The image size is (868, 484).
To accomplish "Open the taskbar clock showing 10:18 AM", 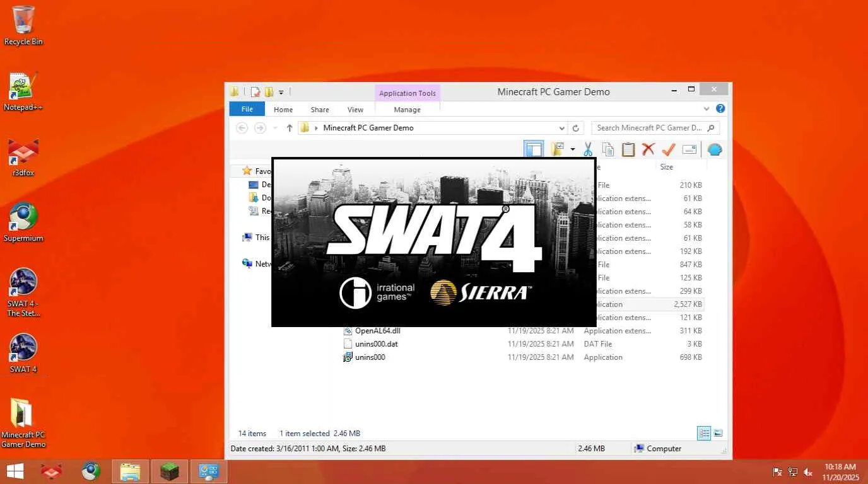I will [x=841, y=472].
